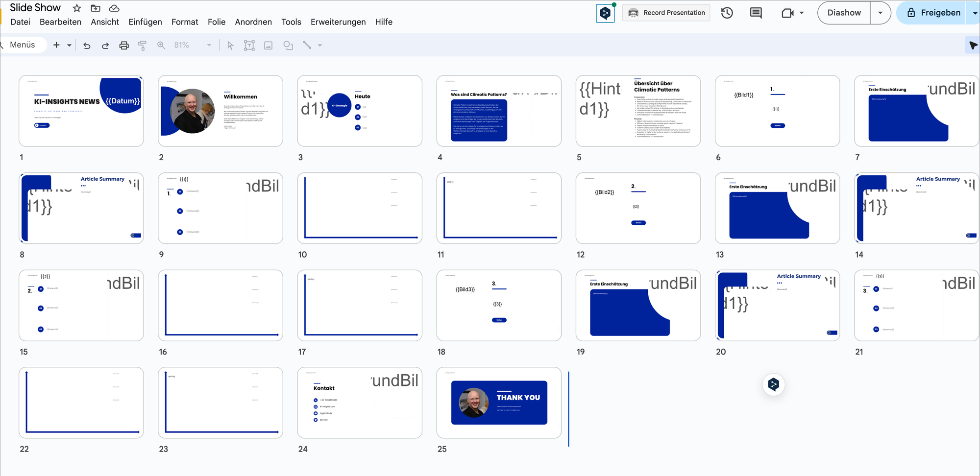Viewport: 980px width, 476px height.
Task: Select the THANK YOU slide 25
Action: (499, 403)
